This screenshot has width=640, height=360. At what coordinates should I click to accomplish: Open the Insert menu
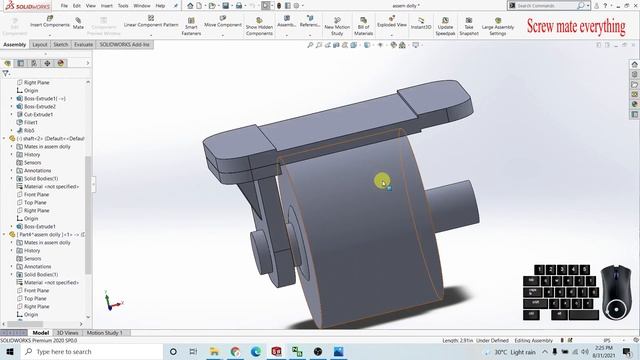(x=107, y=6)
